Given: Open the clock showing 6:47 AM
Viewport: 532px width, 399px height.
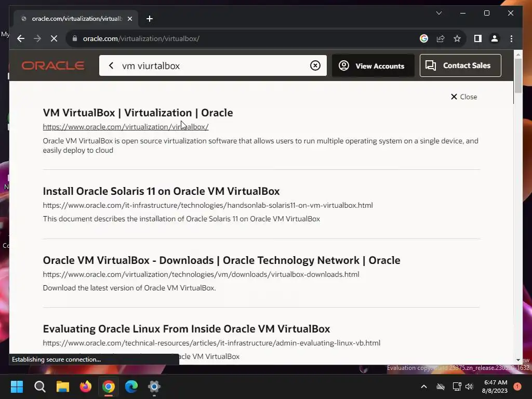Looking at the screenshot, I should [x=495, y=387].
